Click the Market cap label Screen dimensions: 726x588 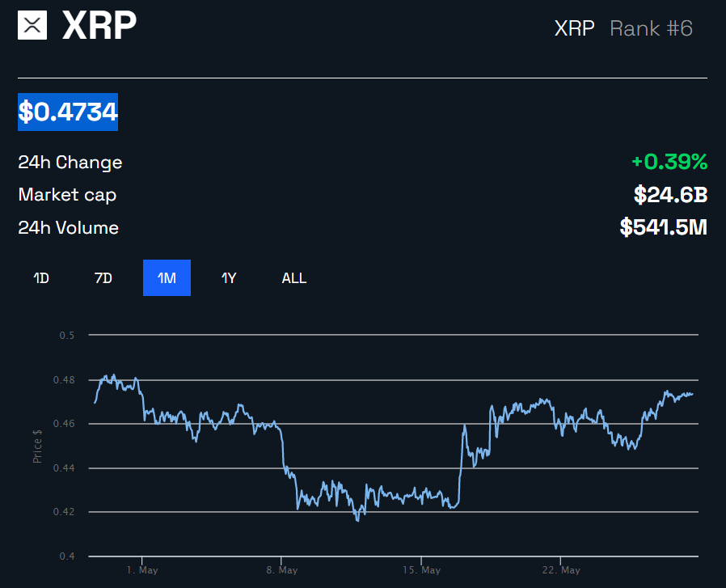(67, 195)
